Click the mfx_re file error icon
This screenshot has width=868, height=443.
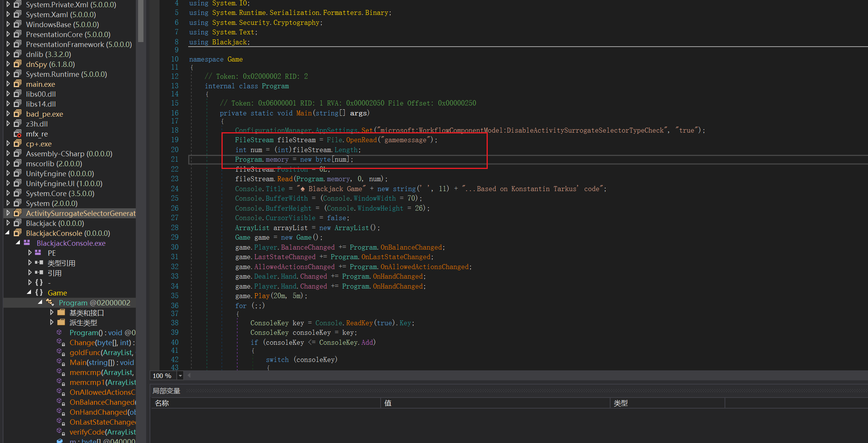(18, 134)
